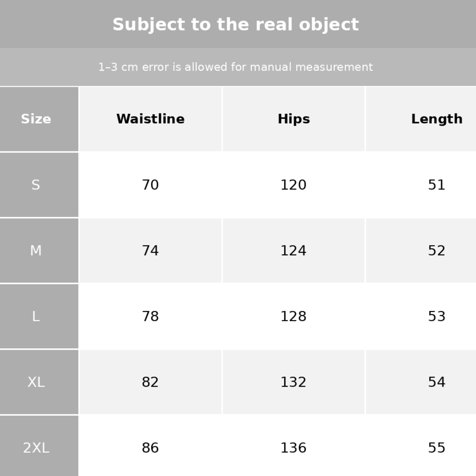Click the title Subject to the real object
The width and height of the screenshot is (476, 476).
pyautogui.click(x=236, y=25)
